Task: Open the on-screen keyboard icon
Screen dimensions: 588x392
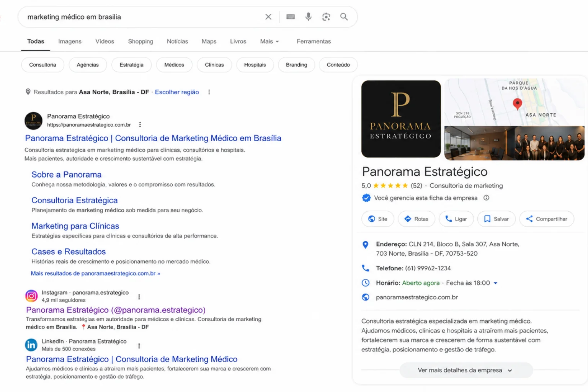Action: [x=291, y=17]
